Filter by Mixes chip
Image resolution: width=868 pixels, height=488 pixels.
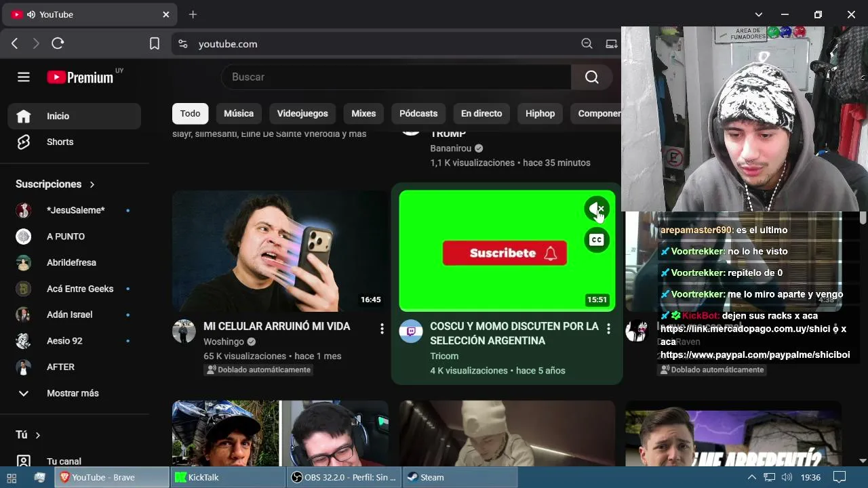coord(363,114)
